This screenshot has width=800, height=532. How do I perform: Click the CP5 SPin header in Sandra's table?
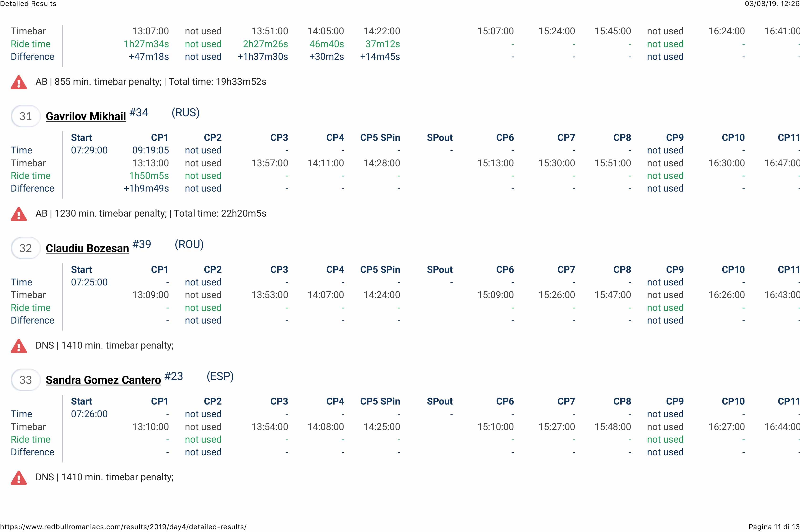click(x=380, y=401)
